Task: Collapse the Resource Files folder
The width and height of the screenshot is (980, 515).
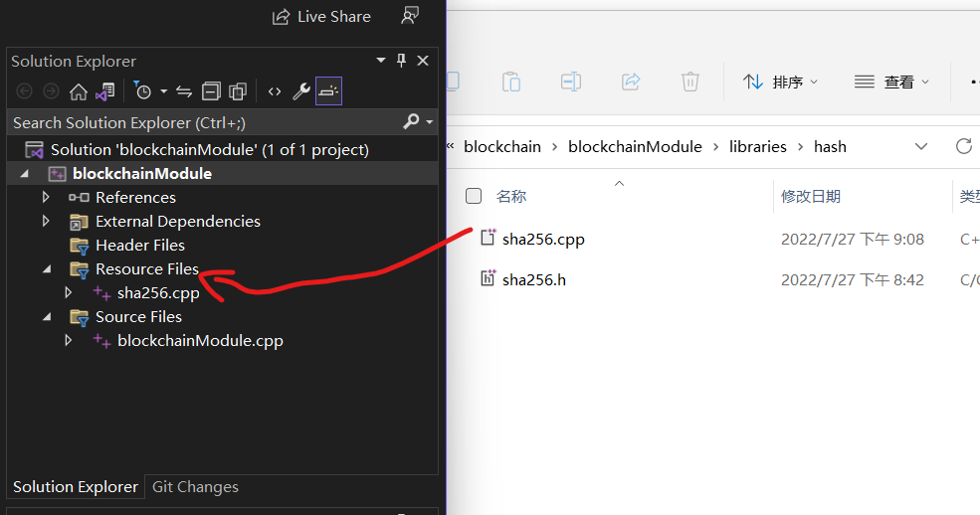Action: pyautogui.click(x=47, y=269)
